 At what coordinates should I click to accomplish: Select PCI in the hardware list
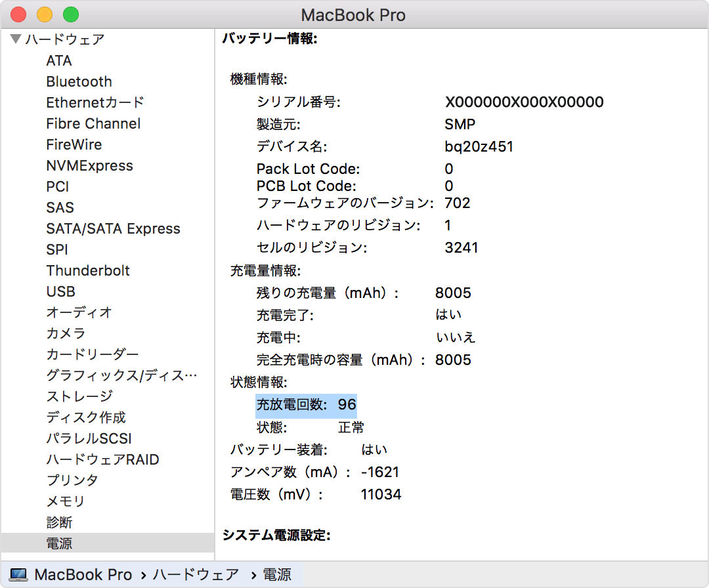57,186
